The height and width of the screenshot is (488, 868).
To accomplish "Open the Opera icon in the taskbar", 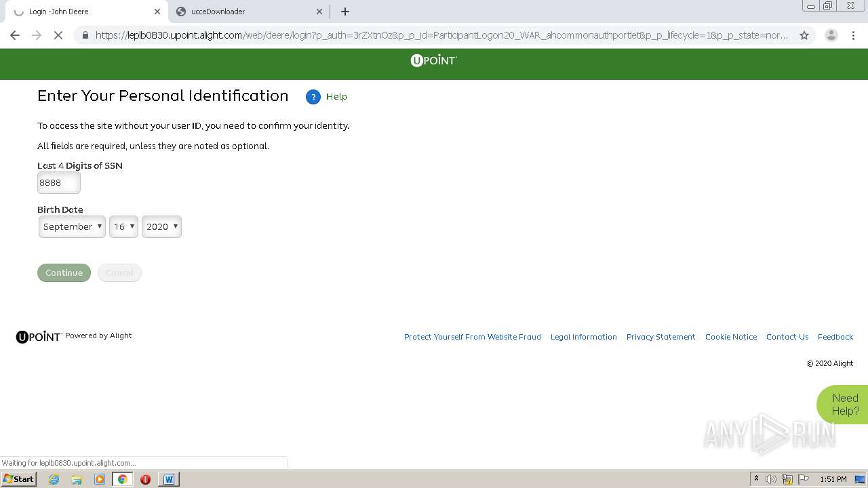I will coord(145,479).
